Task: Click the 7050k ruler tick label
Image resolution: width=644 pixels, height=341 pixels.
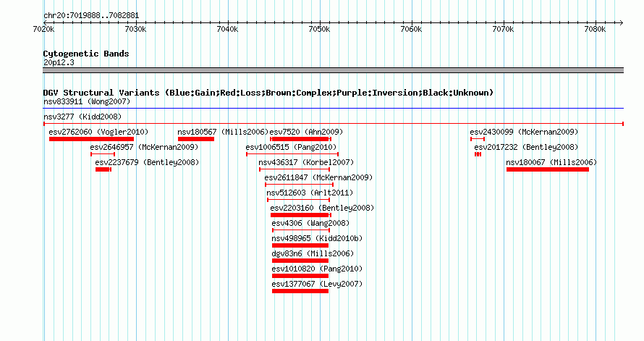Action: (319, 29)
